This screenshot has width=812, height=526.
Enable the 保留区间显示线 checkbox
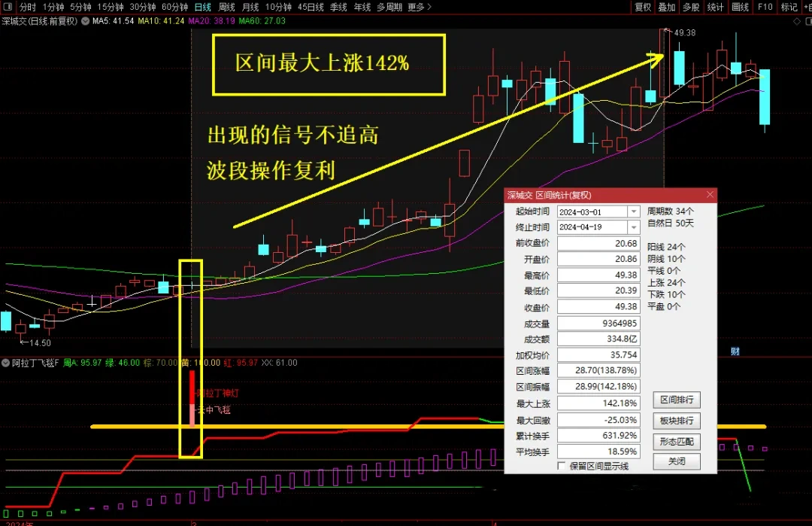pyautogui.click(x=561, y=466)
